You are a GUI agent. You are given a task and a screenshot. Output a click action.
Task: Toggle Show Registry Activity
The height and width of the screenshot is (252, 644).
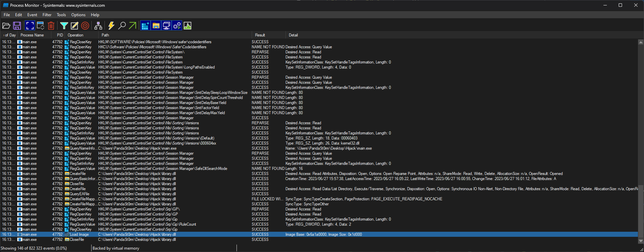[145, 26]
